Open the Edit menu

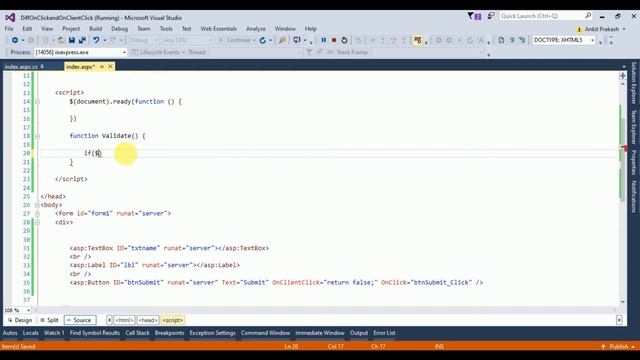27,29
